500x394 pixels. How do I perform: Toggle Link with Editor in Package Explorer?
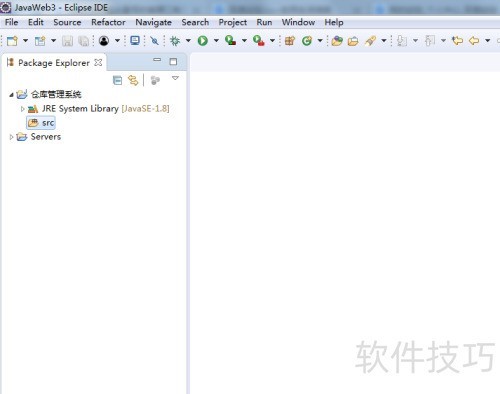(x=133, y=80)
